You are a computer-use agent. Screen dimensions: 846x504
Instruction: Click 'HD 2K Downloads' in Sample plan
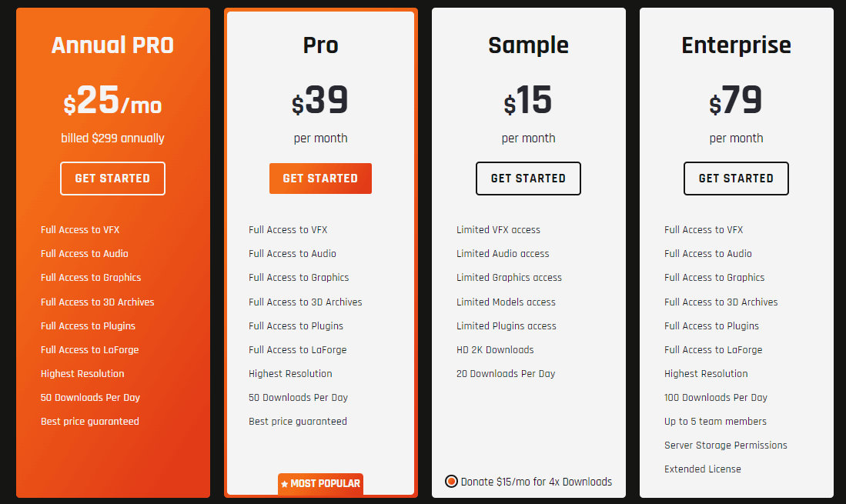pyautogui.click(x=495, y=350)
